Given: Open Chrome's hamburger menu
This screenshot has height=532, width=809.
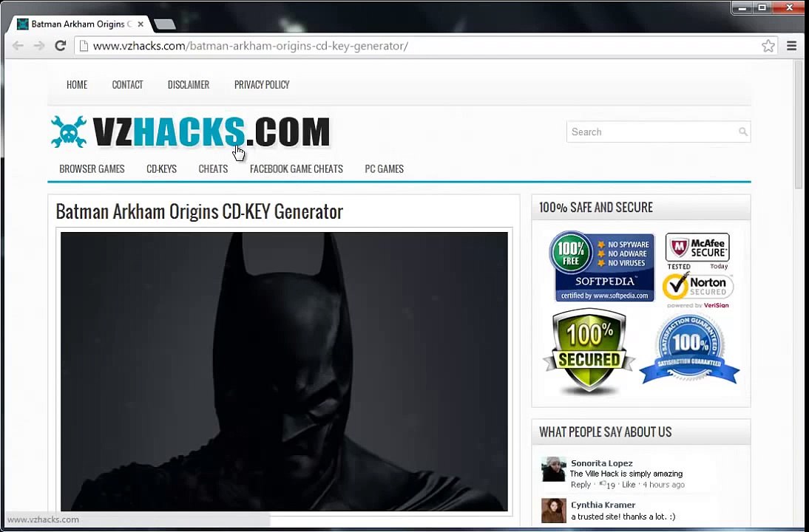Looking at the screenshot, I should click(791, 46).
